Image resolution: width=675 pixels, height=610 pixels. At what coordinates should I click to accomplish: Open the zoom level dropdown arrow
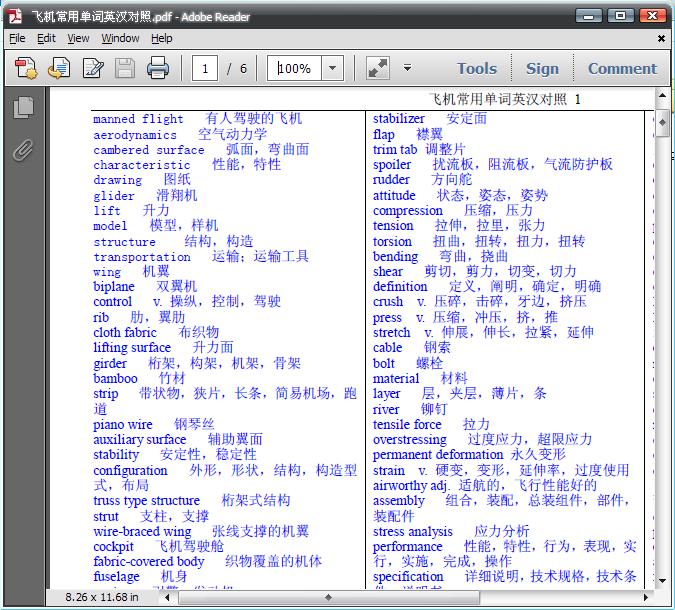(332, 68)
